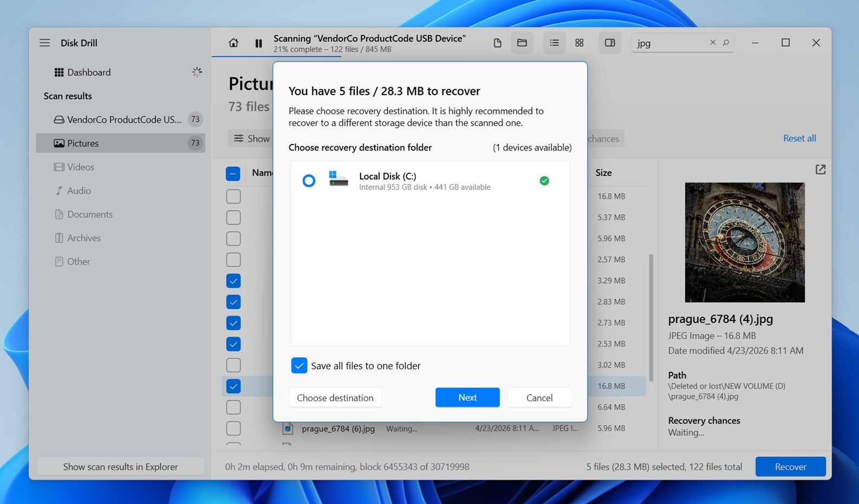Toggle the preview side panel icon
859x504 pixels.
(610, 43)
